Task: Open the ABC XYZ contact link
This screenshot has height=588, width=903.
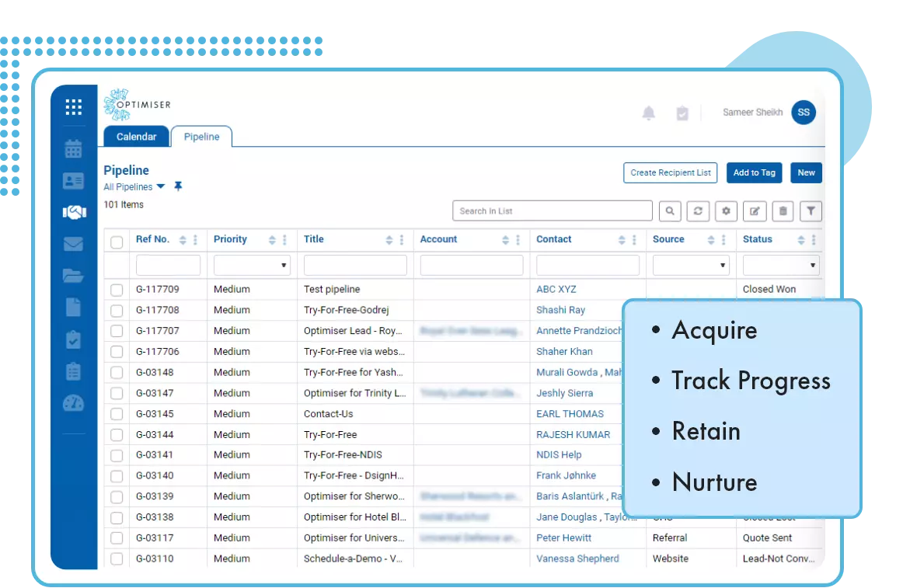Action: 556,290
